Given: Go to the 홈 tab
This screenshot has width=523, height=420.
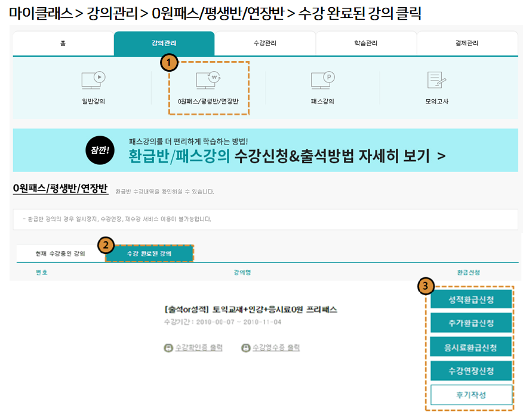Looking at the screenshot, I should tap(63, 44).
